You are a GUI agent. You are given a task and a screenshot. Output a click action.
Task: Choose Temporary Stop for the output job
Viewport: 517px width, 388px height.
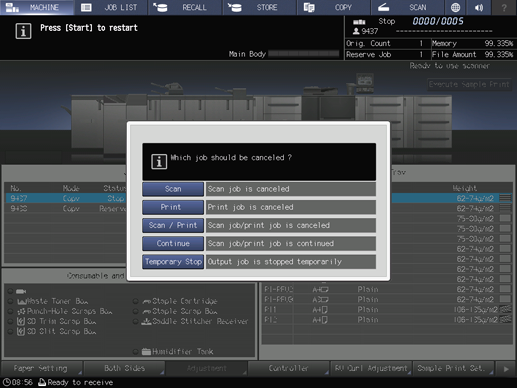click(x=173, y=262)
